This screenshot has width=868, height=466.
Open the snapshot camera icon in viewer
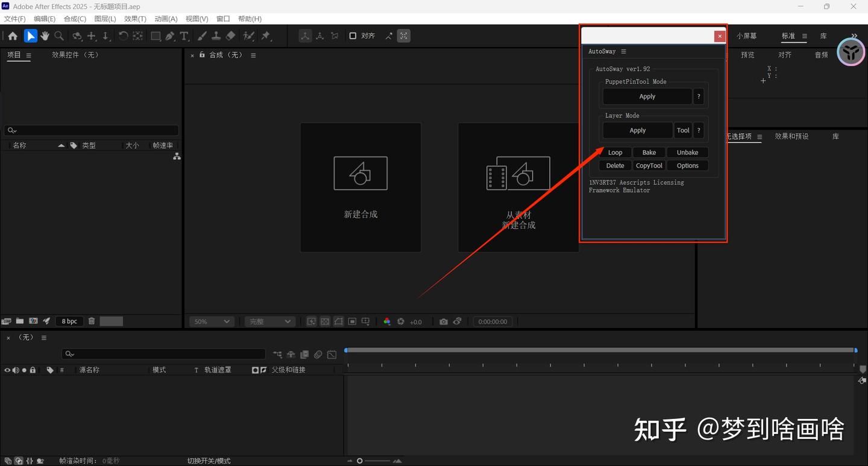(444, 322)
